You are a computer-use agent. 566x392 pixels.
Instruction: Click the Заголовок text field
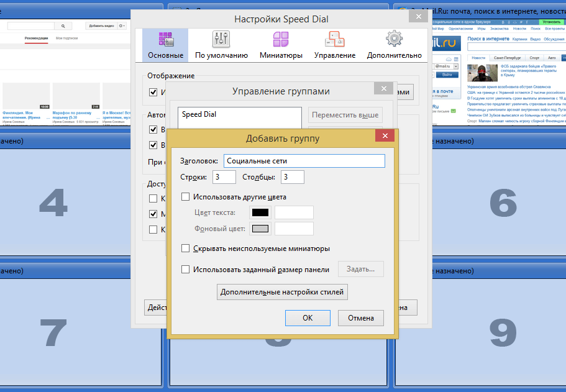(x=304, y=161)
